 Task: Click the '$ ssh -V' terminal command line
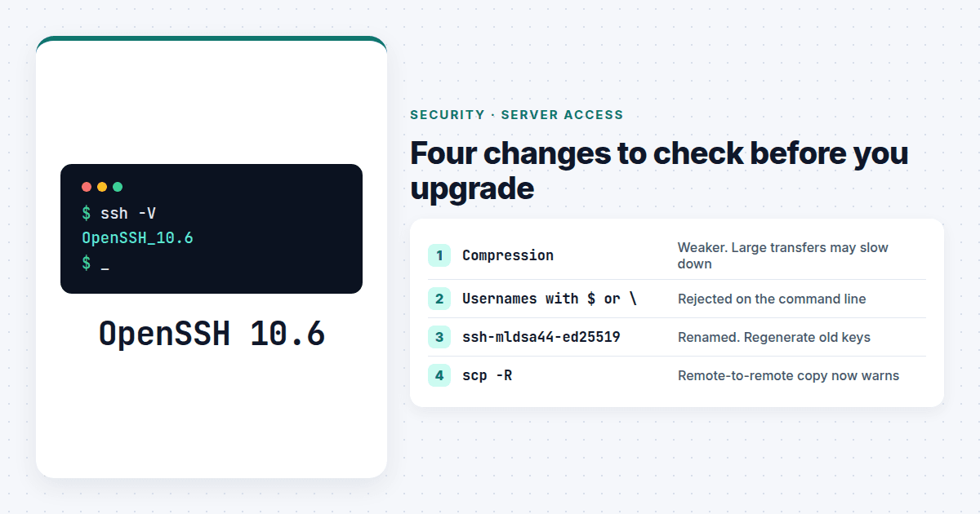119,214
